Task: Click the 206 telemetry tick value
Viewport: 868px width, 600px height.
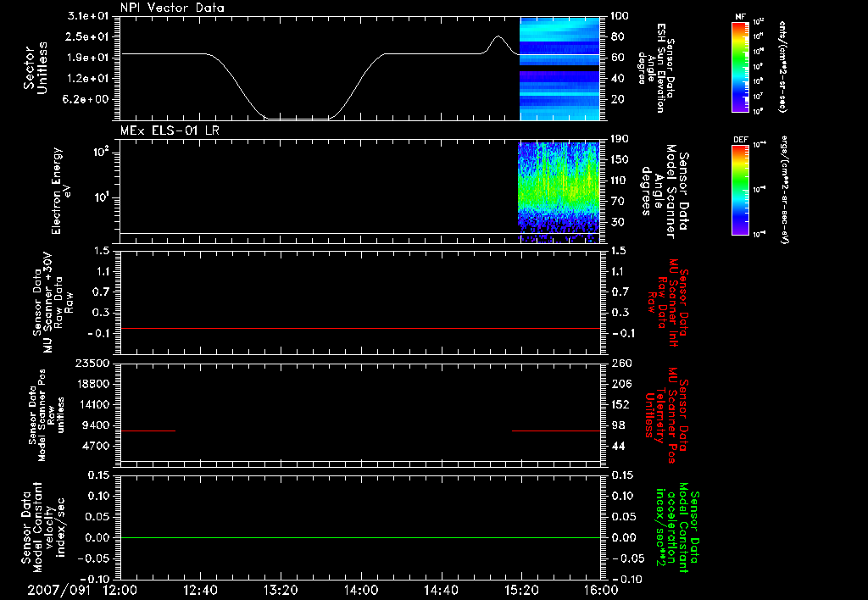Action: coord(620,384)
